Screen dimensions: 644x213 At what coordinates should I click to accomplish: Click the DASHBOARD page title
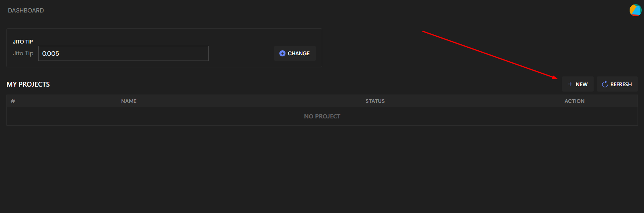(x=26, y=11)
